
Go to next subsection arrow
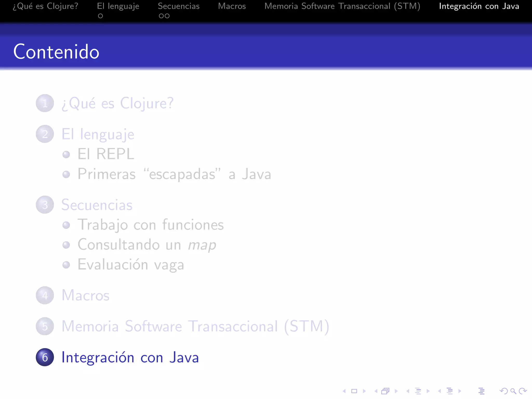tap(428, 391)
